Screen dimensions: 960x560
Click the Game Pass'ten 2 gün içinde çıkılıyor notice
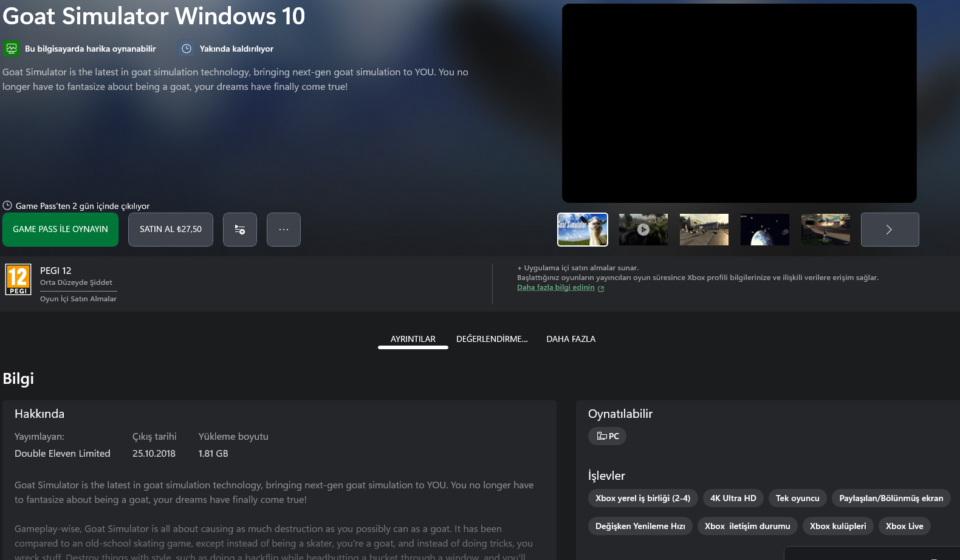tap(83, 206)
